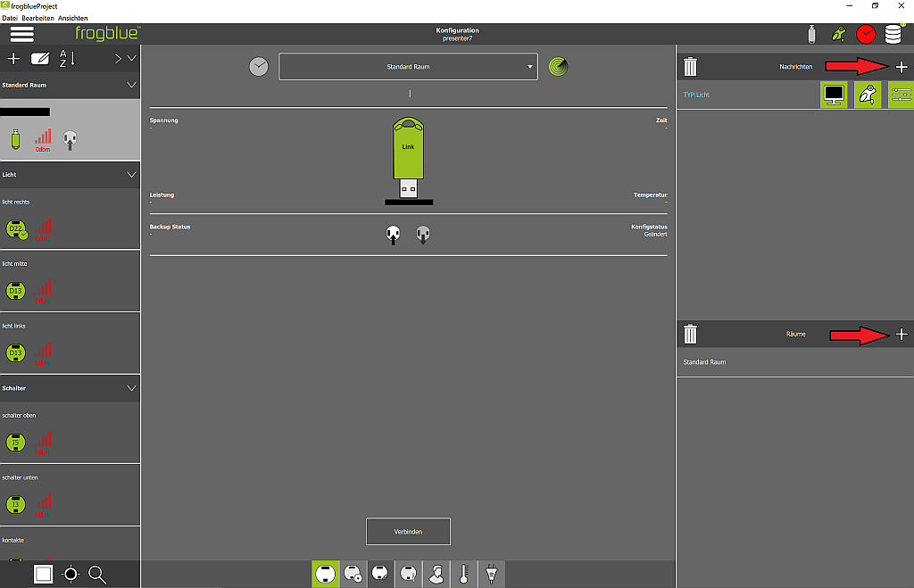914x588 pixels.
Task: Open sliders settings in TYP:Licht row
Action: 901,95
